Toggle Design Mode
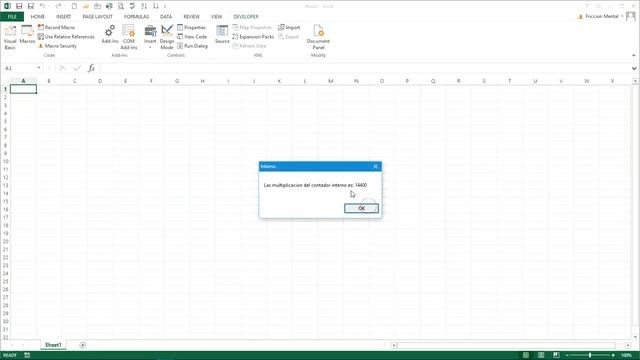 point(167,37)
